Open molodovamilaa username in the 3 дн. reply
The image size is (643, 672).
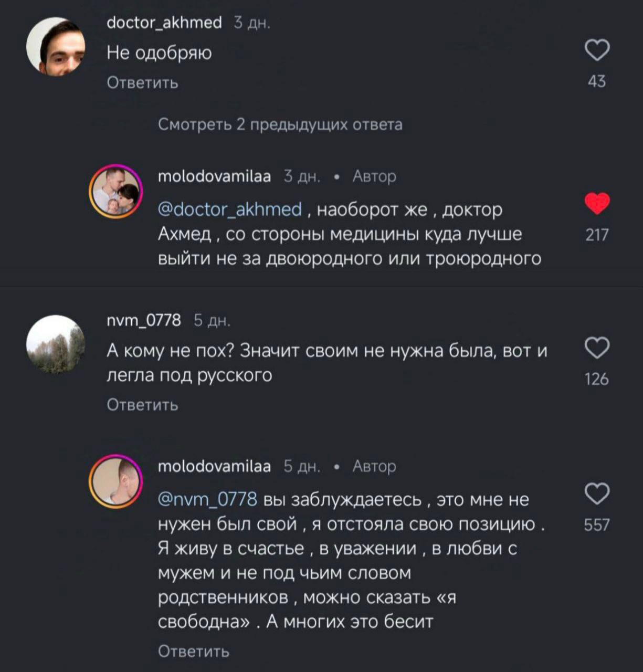tap(214, 176)
